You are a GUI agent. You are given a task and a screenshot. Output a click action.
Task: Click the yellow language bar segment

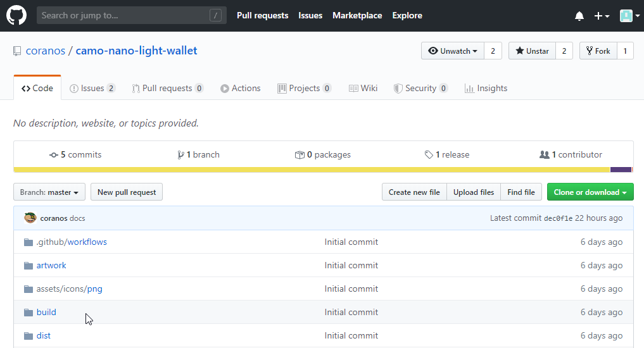(312, 170)
